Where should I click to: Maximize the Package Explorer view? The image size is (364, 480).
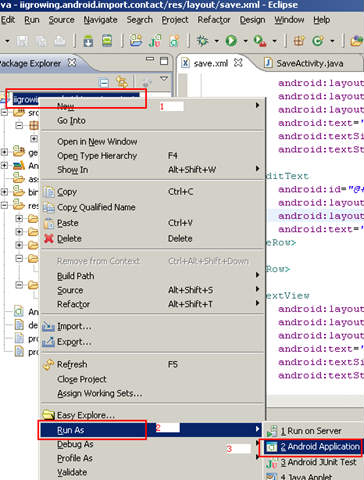tap(164, 61)
